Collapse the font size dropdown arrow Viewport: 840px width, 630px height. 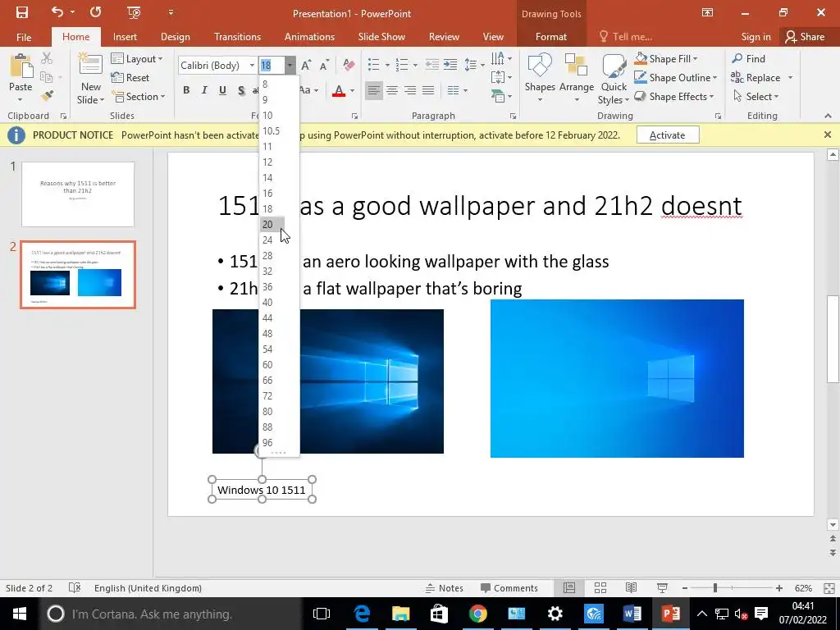pos(290,66)
